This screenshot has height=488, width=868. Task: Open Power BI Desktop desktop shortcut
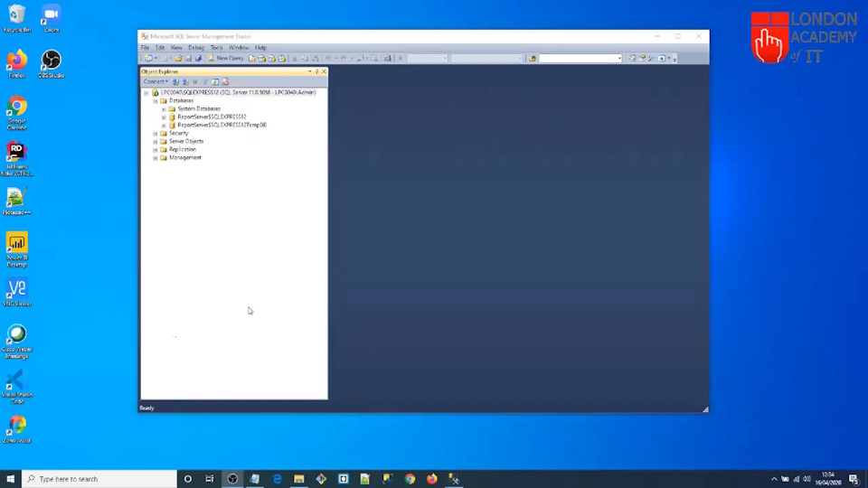(16, 249)
